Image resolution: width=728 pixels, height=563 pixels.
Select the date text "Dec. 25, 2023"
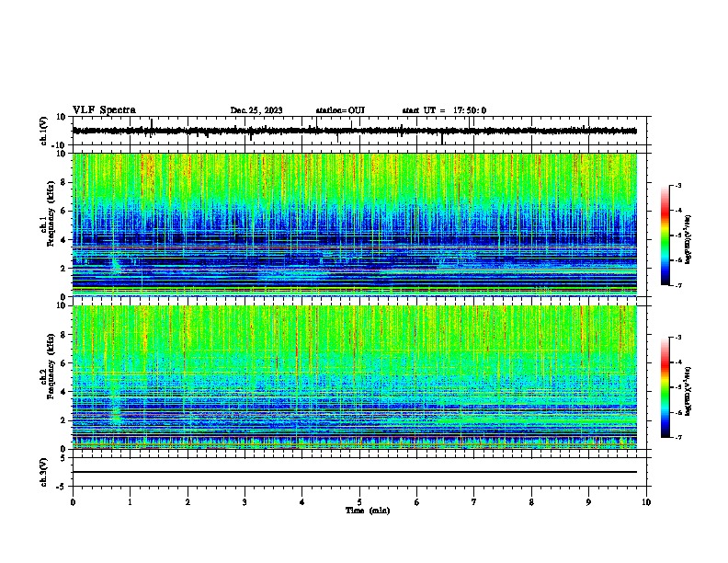[256, 110]
